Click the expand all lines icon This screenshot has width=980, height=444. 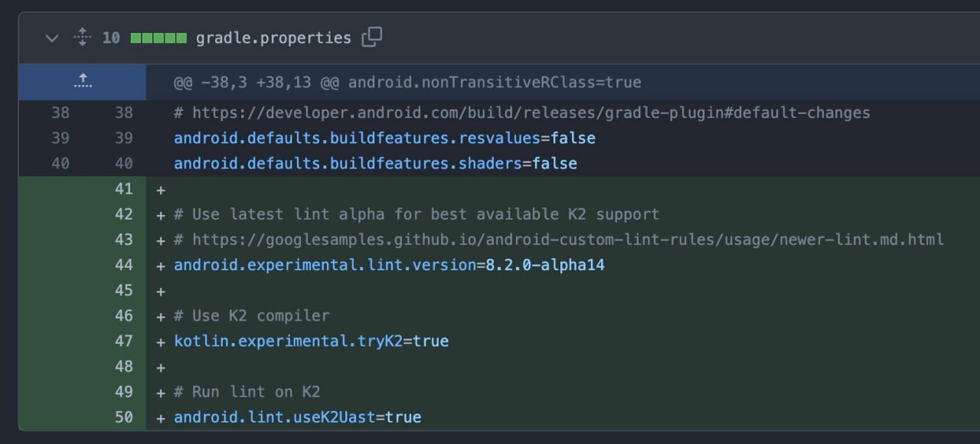coord(83,38)
